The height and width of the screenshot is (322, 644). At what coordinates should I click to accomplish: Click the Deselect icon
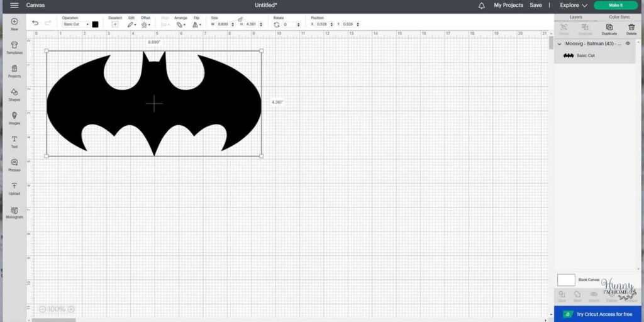coord(115,25)
